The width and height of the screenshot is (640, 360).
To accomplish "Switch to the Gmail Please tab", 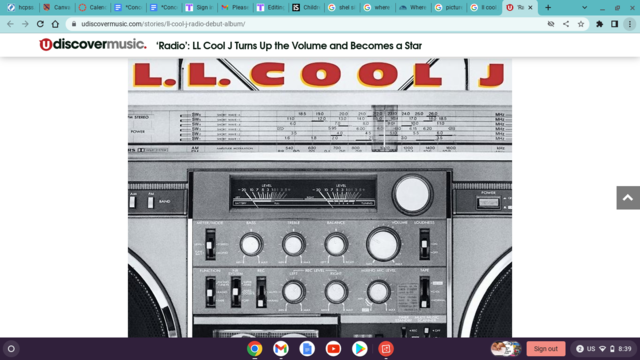I will pyautogui.click(x=235, y=7).
